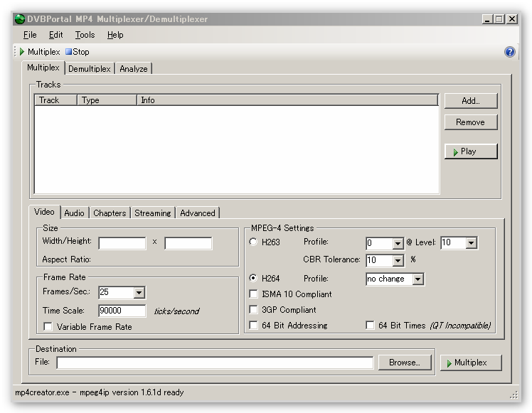Viewport: 532px width, 413px height.
Task: Expand the Frames/Sec dropdown
Action: [x=139, y=293]
